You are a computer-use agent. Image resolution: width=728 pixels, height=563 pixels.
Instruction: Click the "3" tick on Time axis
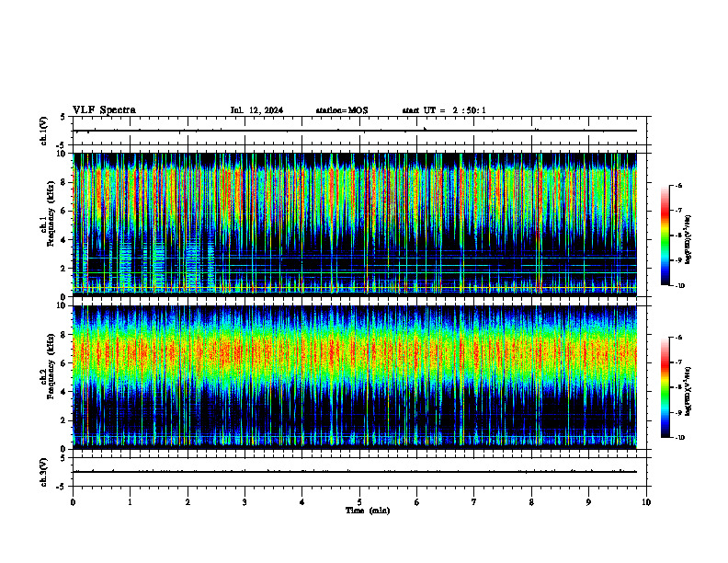pos(245,502)
